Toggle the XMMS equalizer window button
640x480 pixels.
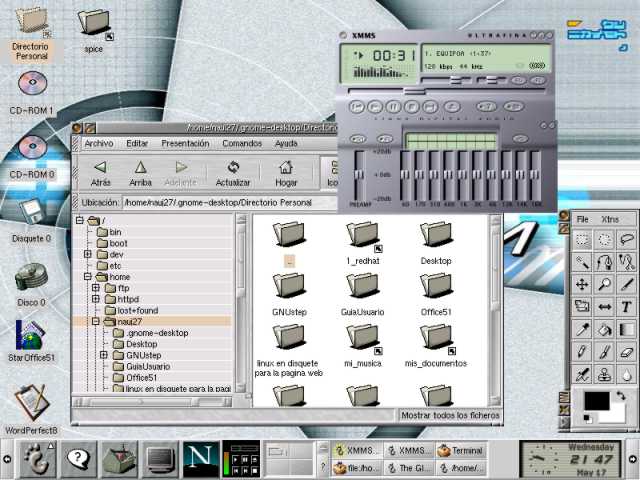(518, 80)
